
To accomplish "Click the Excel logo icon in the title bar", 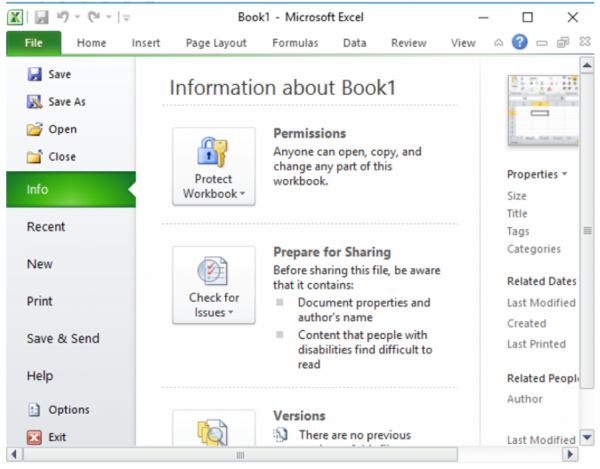I will coord(15,17).
